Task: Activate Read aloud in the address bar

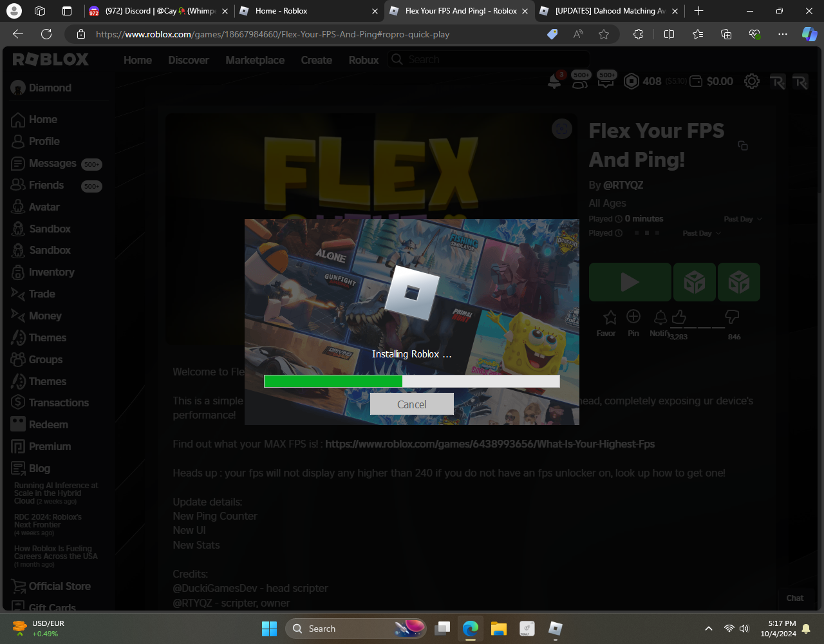Action: pyautogui.click(x=578, y=34)
